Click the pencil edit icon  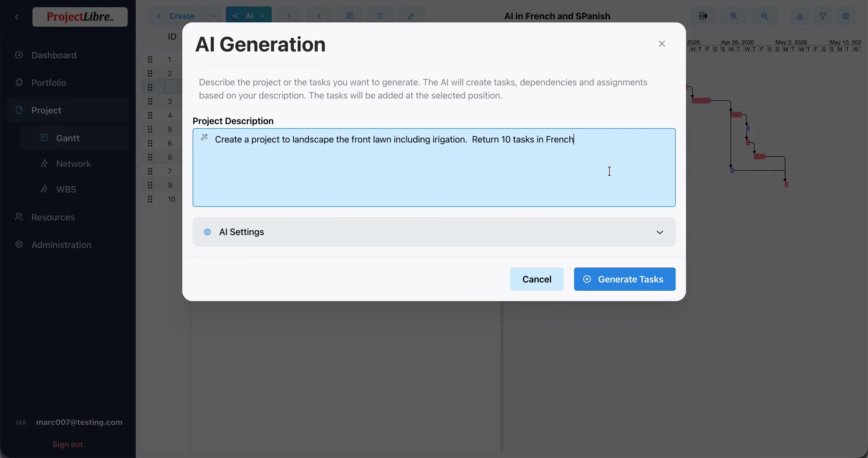pos(411,16)
